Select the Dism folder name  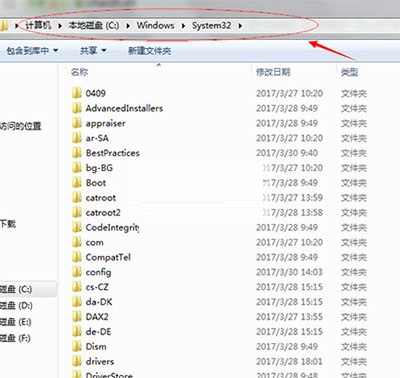96,346
